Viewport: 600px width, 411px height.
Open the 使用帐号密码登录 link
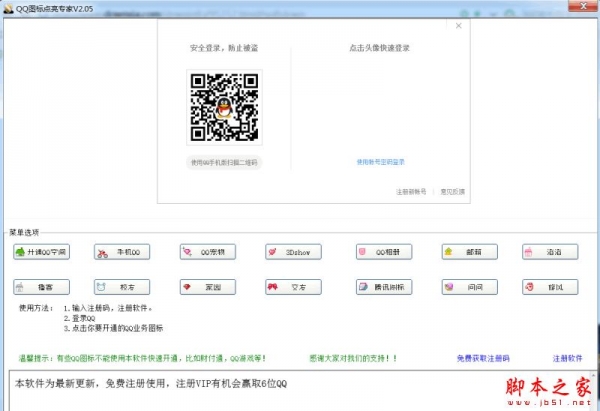coord(380,162)
